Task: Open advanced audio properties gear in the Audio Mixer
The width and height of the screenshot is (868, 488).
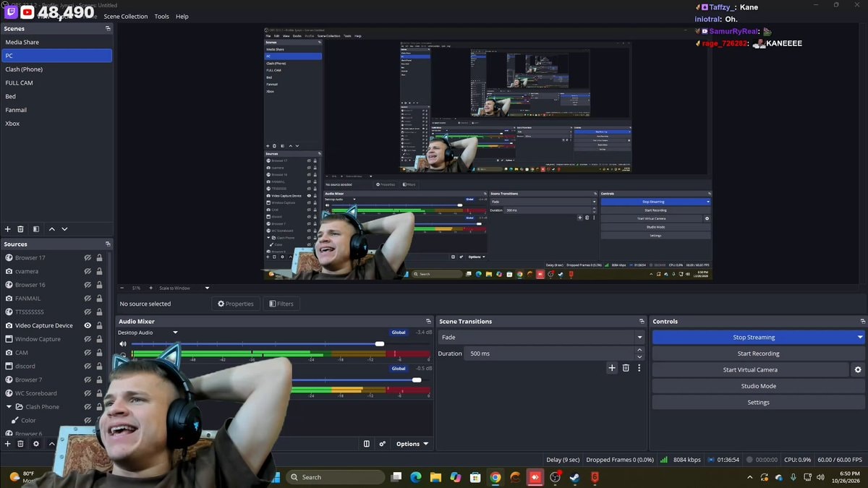Action: 383,444
